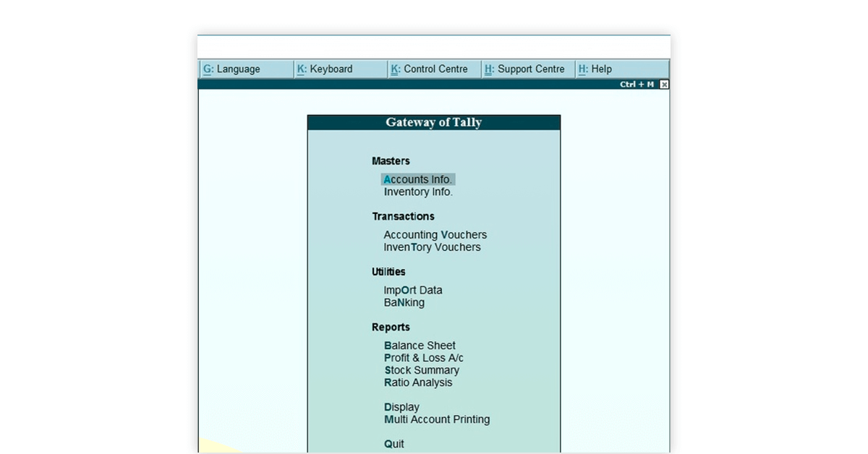Click the Transactions heading

[x=403, y=216]
